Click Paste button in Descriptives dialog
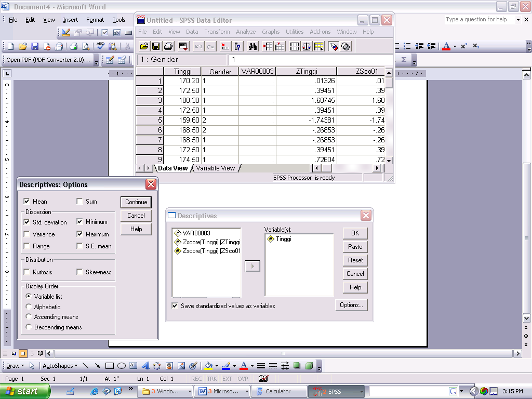This screenshot has height=399, width=532. pyautogui.click(x=355, y=247)
